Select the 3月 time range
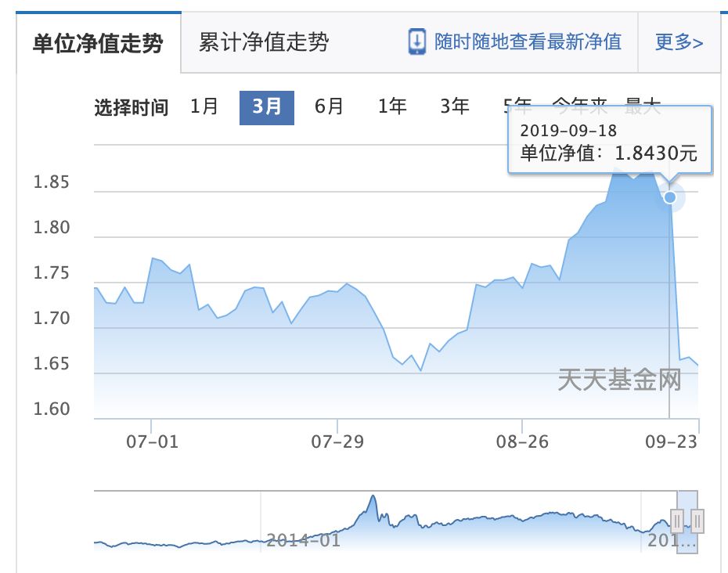This screenshot has height=573, width=728. click(266, 108)
